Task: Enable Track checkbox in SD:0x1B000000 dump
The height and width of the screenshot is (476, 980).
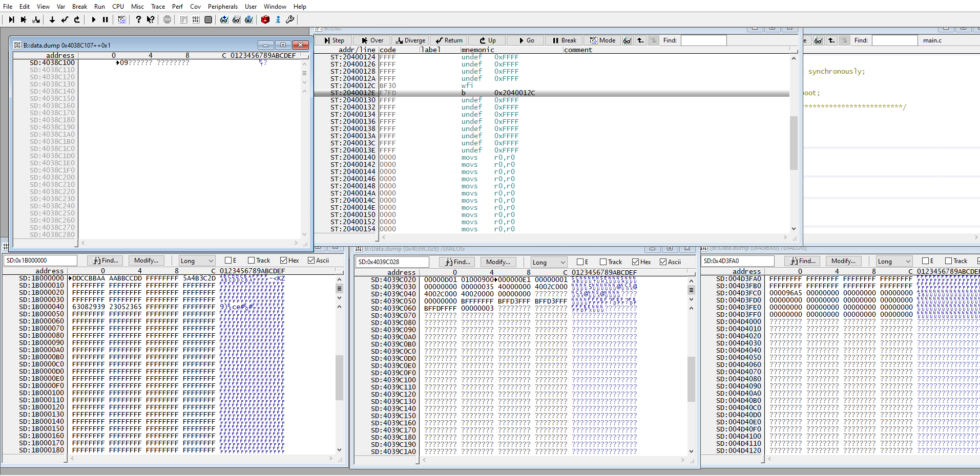Action: [251, 261]
